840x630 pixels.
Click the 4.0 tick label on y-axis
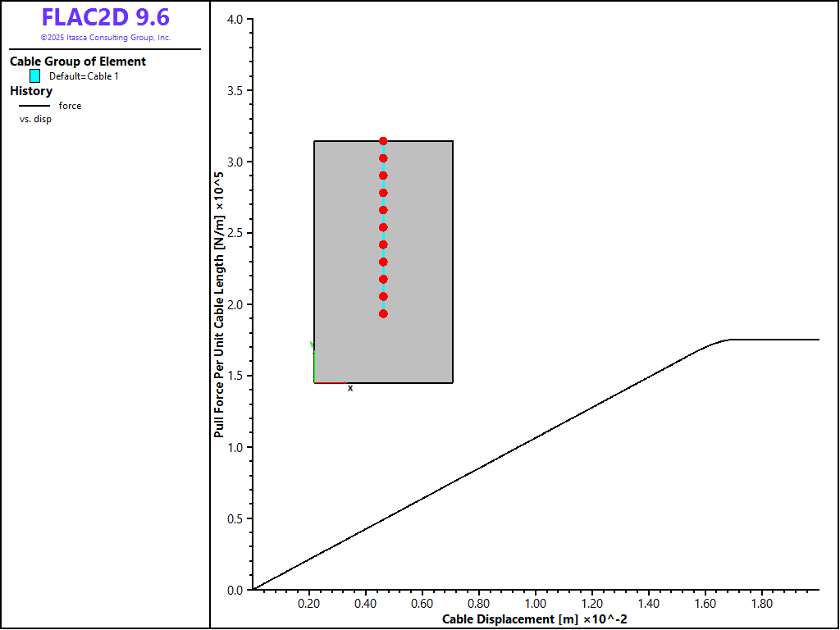(233, 19)
